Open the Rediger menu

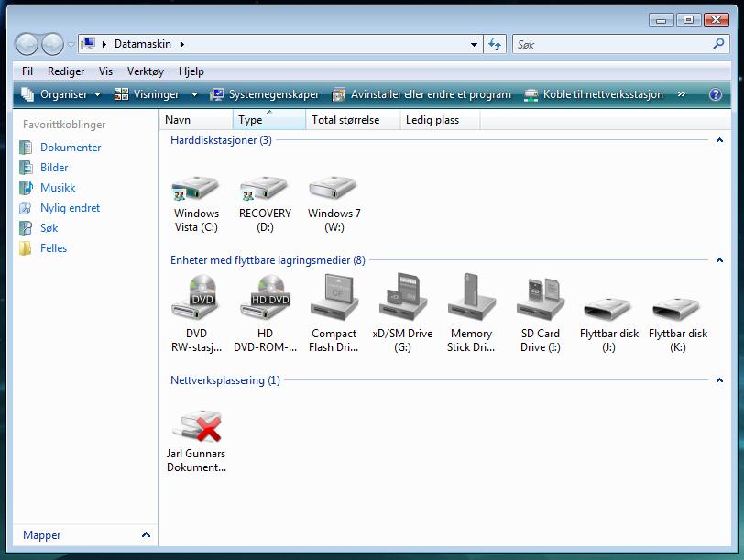(x=66, y=71)
